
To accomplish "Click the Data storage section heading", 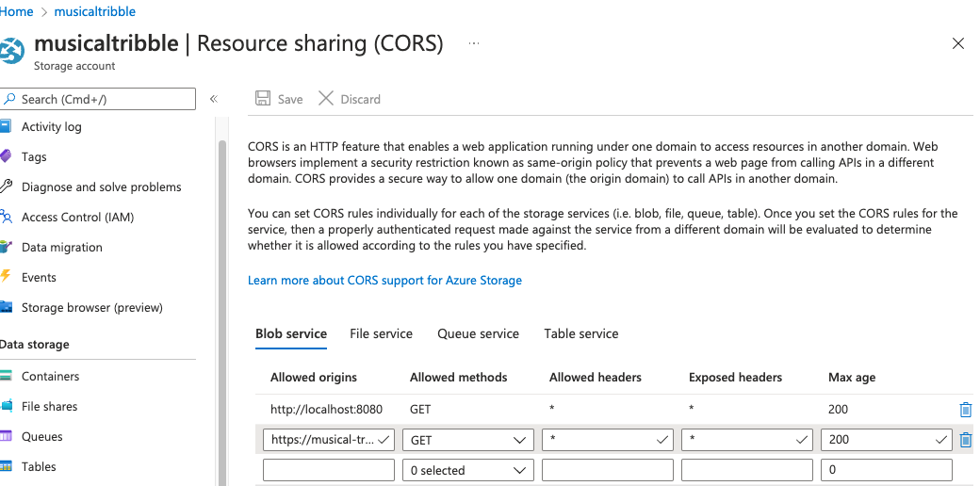I will 35,344.
